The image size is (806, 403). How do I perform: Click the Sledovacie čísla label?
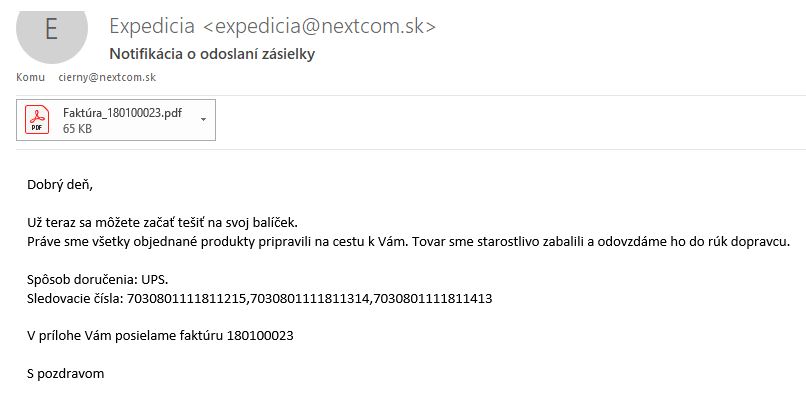click(75, 298)
